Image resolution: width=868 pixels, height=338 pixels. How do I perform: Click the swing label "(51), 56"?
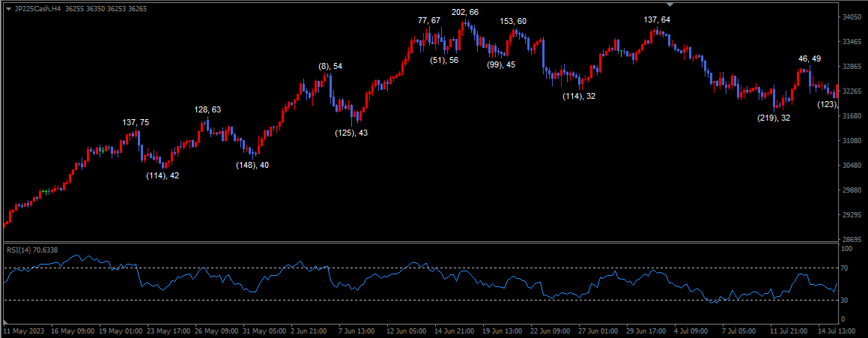pos(445,60)
